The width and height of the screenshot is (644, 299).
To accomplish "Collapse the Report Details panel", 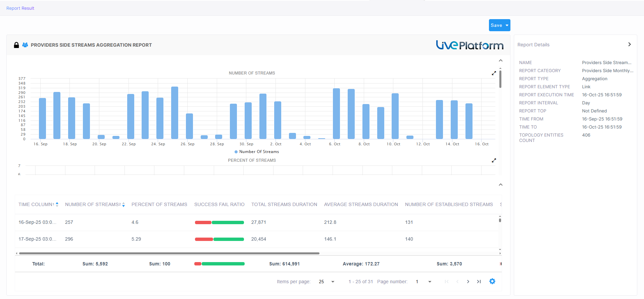I will [629, 44].
